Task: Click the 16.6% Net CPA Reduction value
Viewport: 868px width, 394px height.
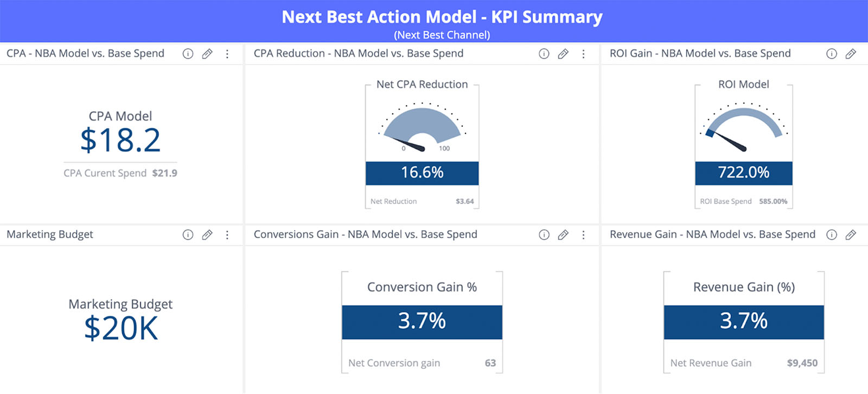Action: click(422, 173)
